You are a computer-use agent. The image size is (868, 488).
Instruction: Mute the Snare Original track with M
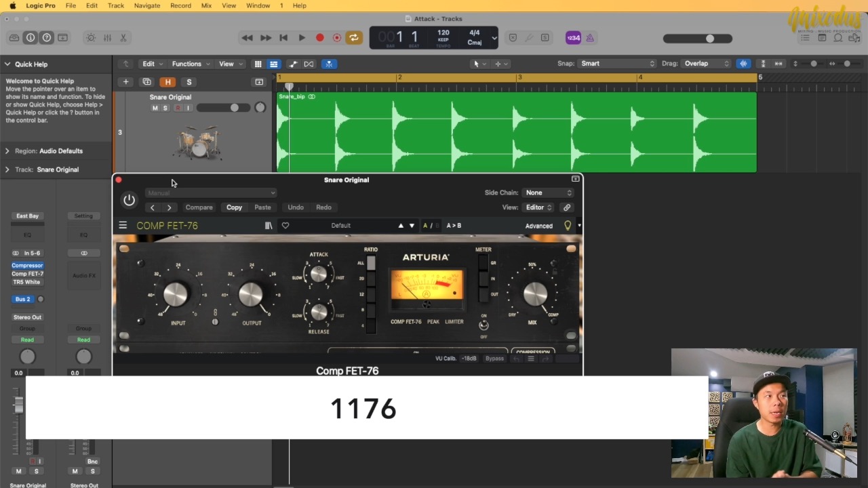(x=155, y=108)
